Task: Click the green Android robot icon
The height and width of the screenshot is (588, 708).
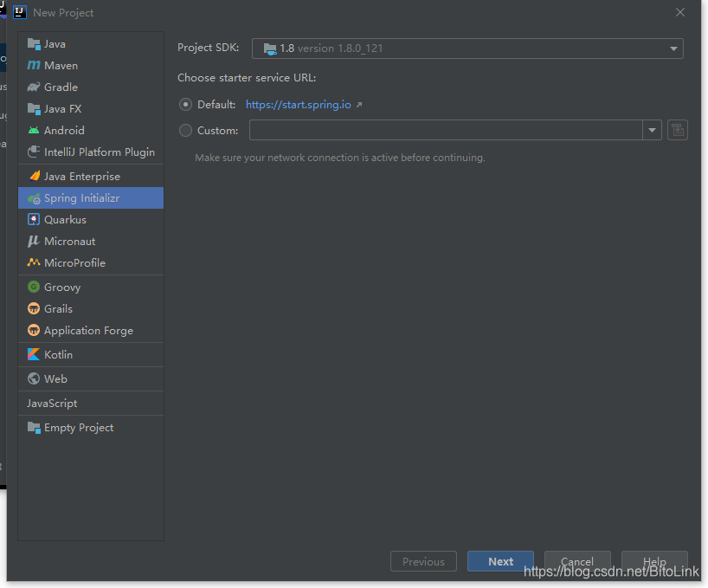Action: pos(34,131)
